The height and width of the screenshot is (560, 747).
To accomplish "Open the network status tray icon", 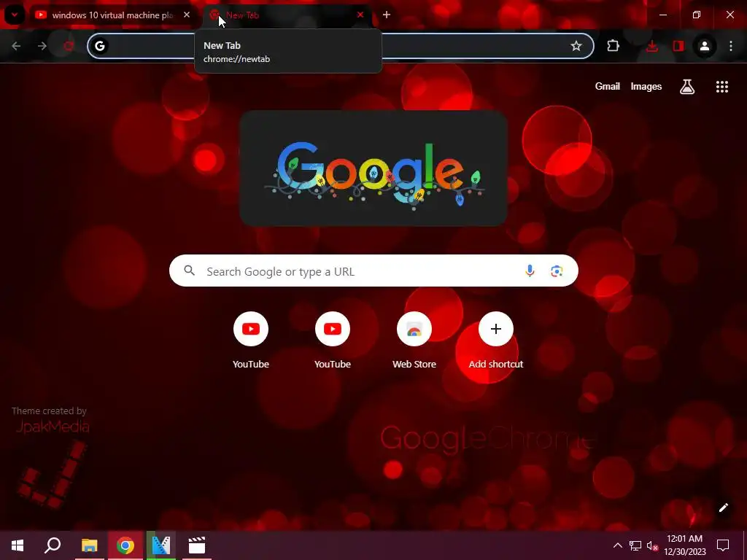I will tap(635, 545).
